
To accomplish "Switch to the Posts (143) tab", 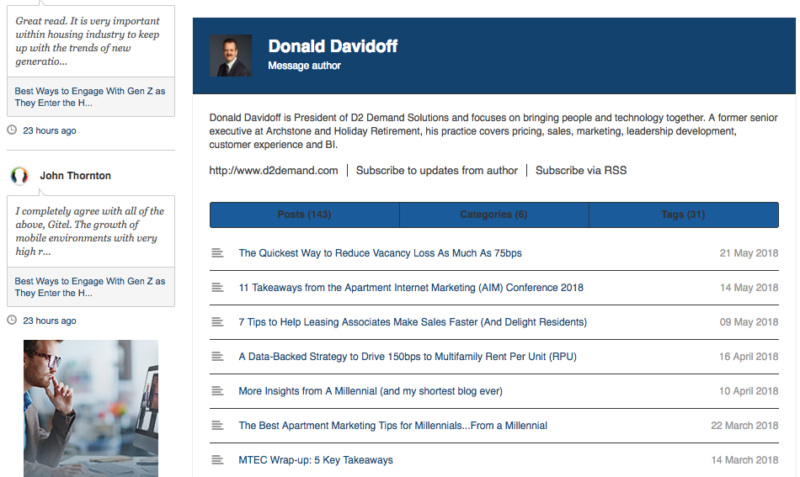I will point(304,215).
